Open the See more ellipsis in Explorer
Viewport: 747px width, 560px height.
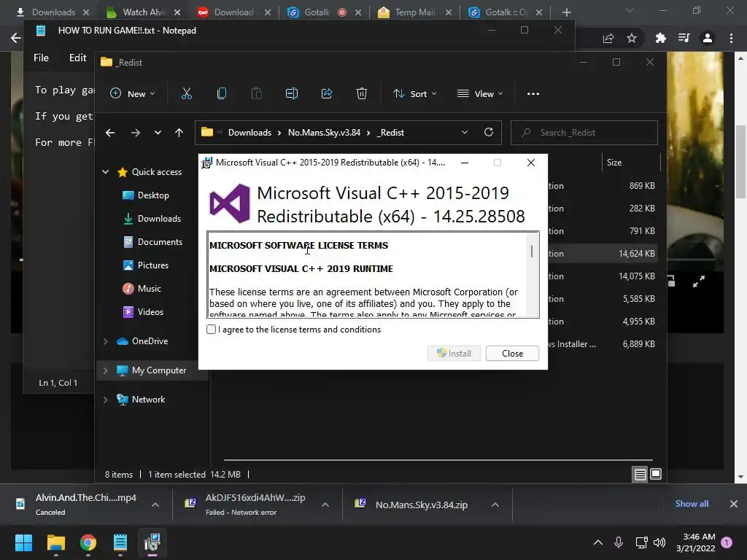[533, 94]
